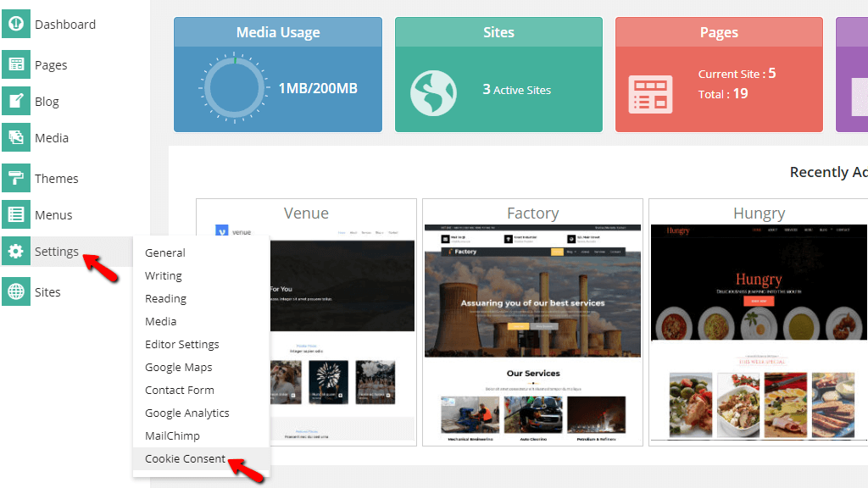Open Contact Form settings item

click(180, 390)
